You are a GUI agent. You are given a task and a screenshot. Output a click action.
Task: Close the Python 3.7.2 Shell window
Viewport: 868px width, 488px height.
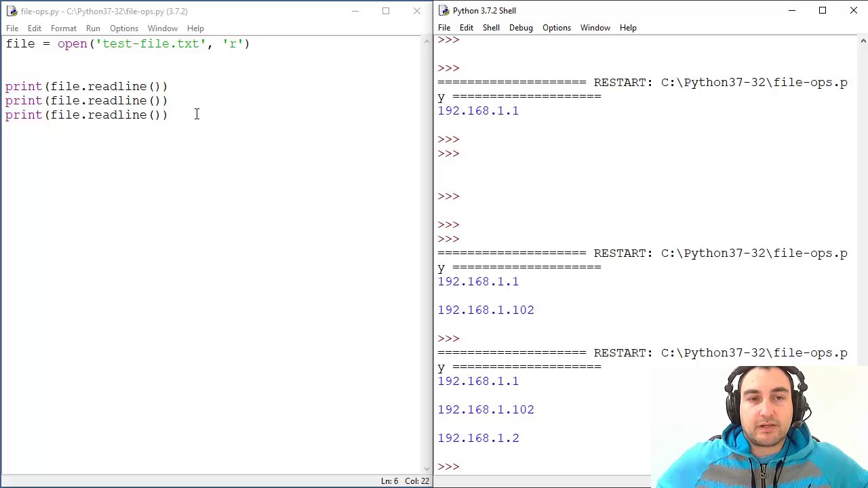click(854, 10)
